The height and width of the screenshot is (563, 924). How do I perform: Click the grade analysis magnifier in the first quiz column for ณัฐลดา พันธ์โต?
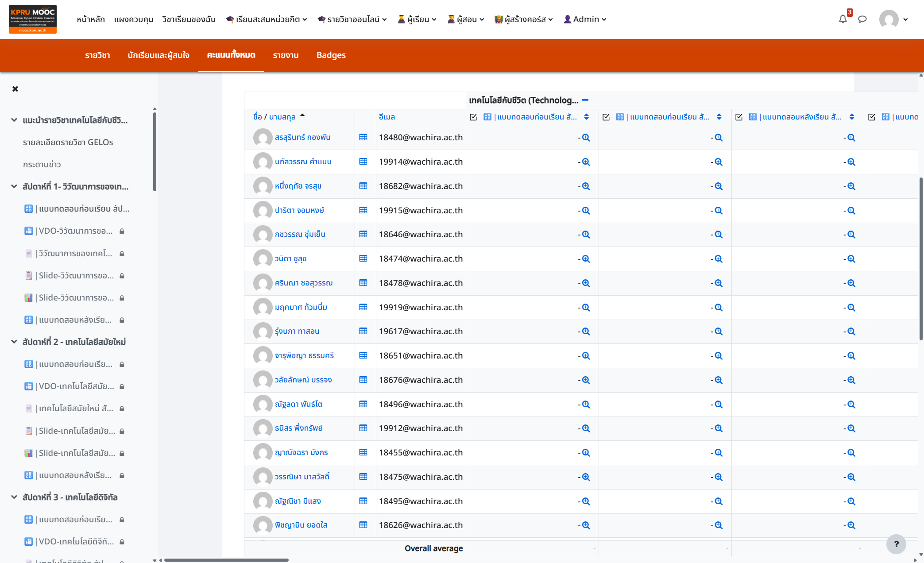(586, 405)
